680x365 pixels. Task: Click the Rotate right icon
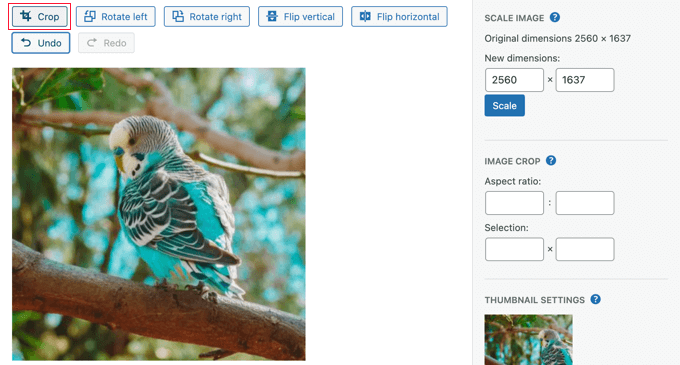point(178,16)
